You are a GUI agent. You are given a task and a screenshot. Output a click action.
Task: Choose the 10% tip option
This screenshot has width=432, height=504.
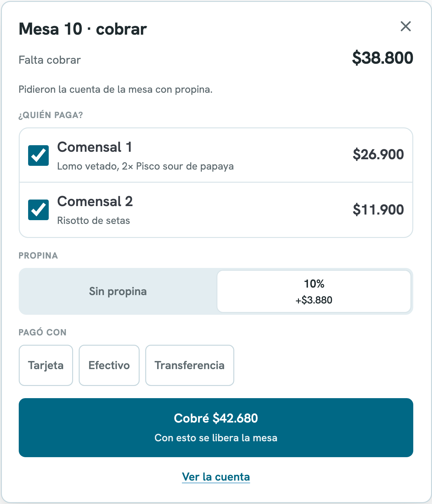[314, 291]
